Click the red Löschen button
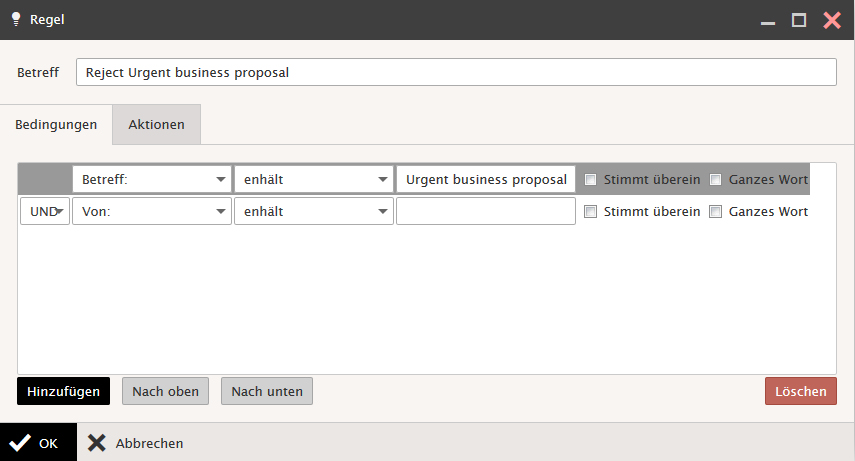Image resolution: width=855 pixels, height=461 pixels. 800,391
